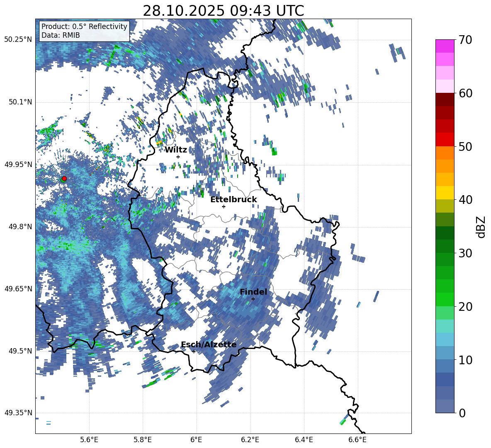Click the 60 colorbar tick label
Screen dimensions: 491x448
(x=466, y=93)
